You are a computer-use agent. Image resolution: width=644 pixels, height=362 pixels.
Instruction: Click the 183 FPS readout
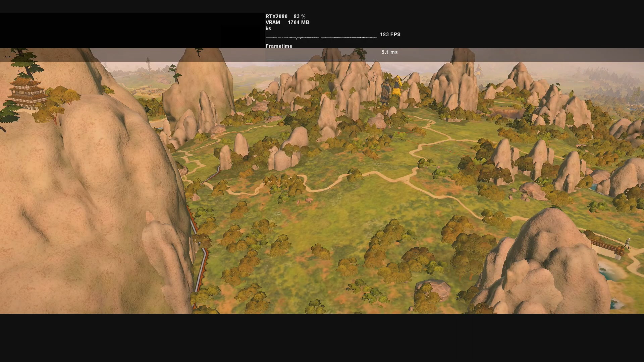coord(390,35)
